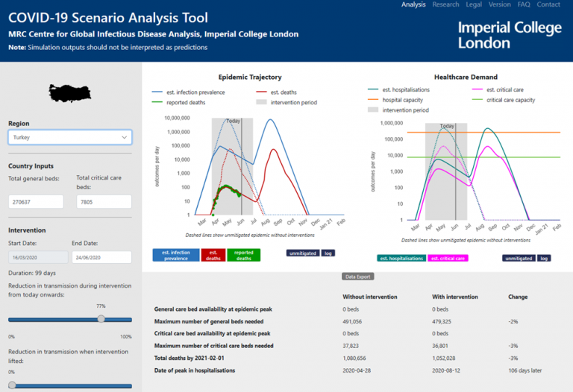
Task: Click the Total critical care beds field
Action: (x=104, y=202)
